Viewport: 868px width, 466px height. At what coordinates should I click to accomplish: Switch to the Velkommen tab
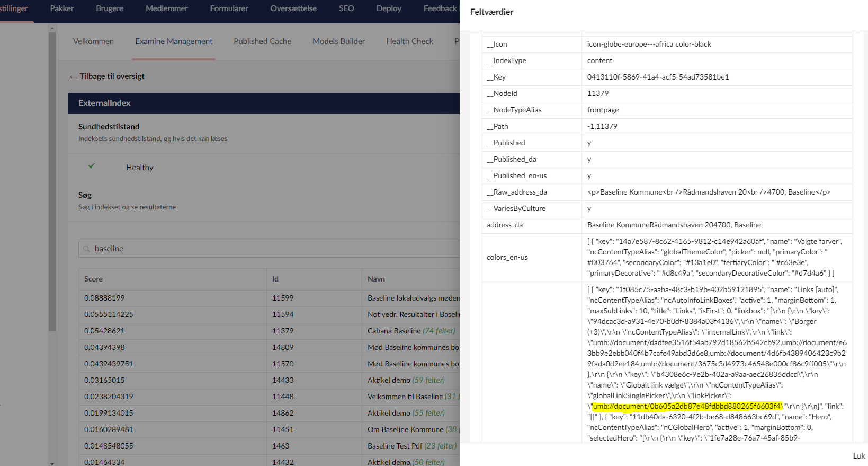[93, 41]
